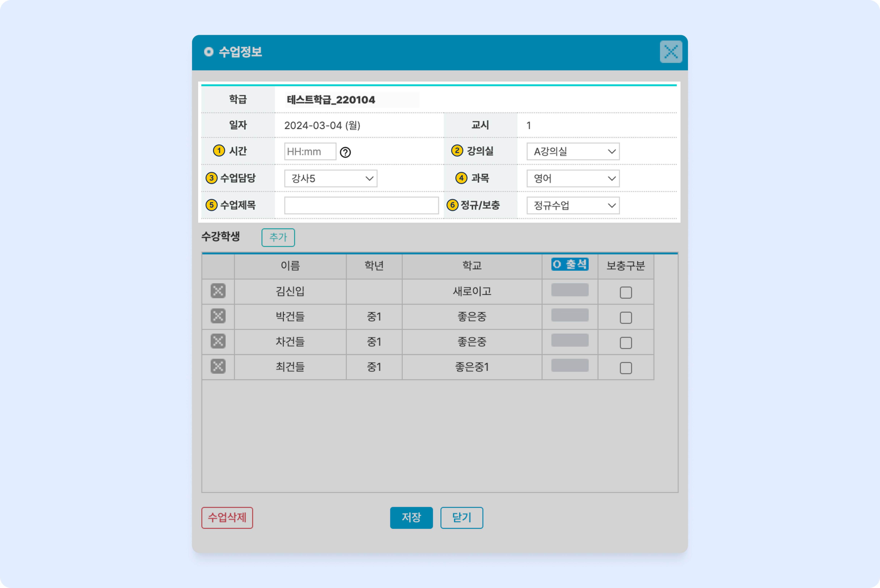Click the red 수업삭제 delete button
The image size is (880, 588).
(x=227, y=518)
